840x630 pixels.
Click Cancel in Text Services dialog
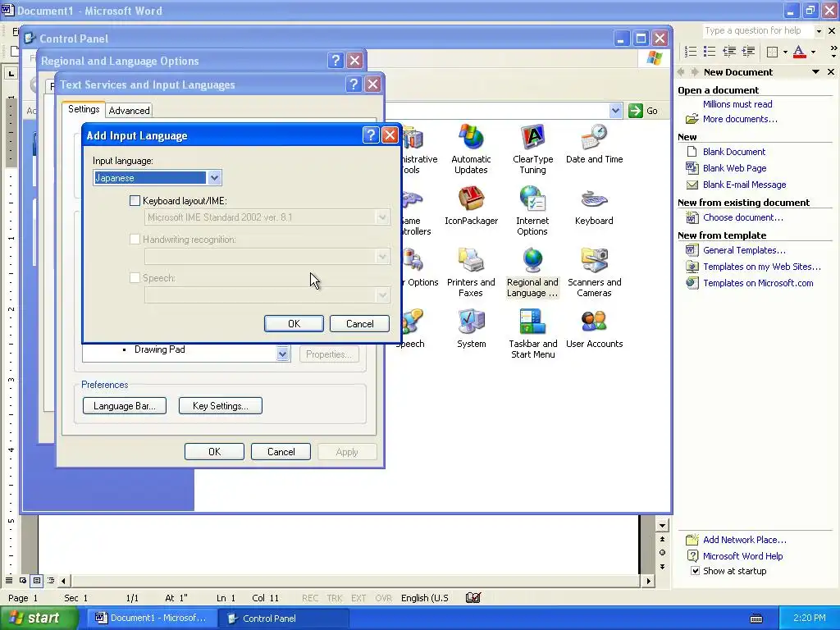[281, 452]
